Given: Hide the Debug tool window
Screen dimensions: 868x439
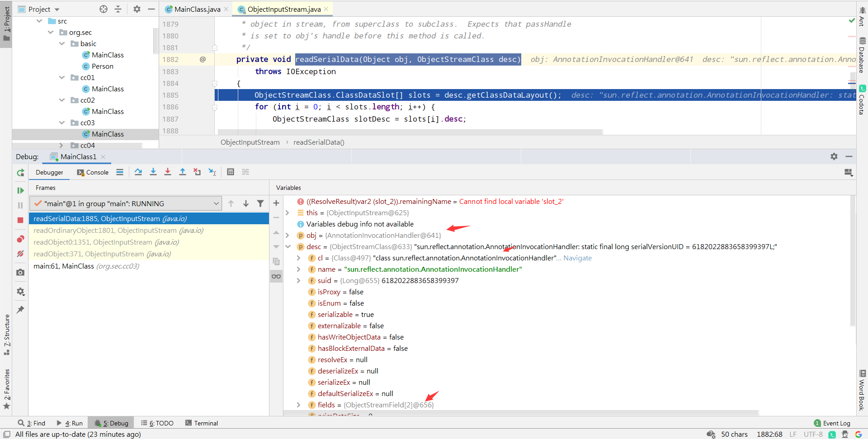Looking at the screenshot, I should 849,156.
